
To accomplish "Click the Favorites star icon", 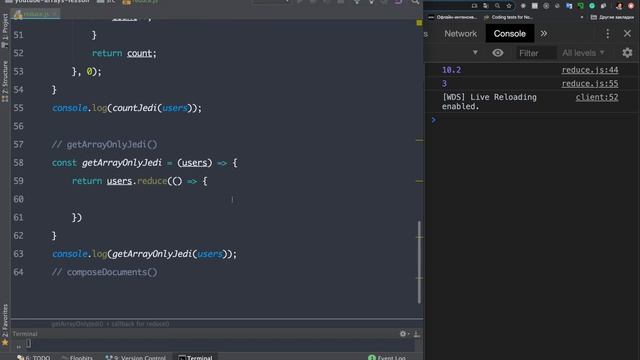I will 5,342.
